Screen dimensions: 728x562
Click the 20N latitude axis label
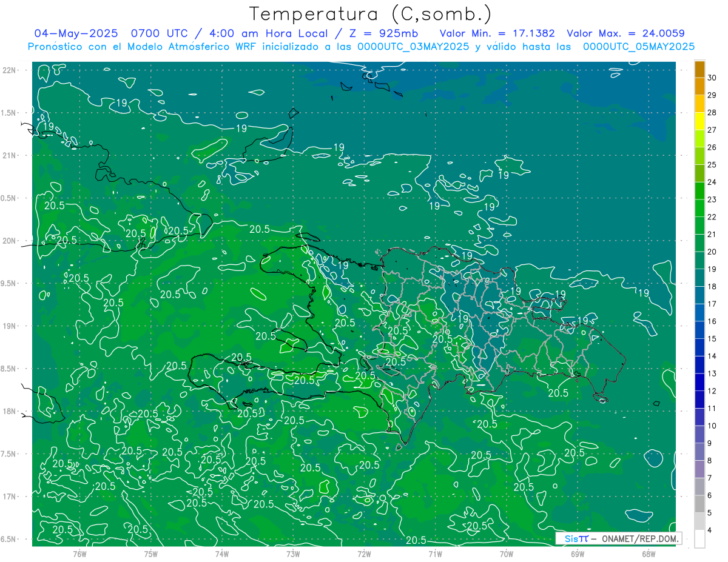(x=9, y=241)
